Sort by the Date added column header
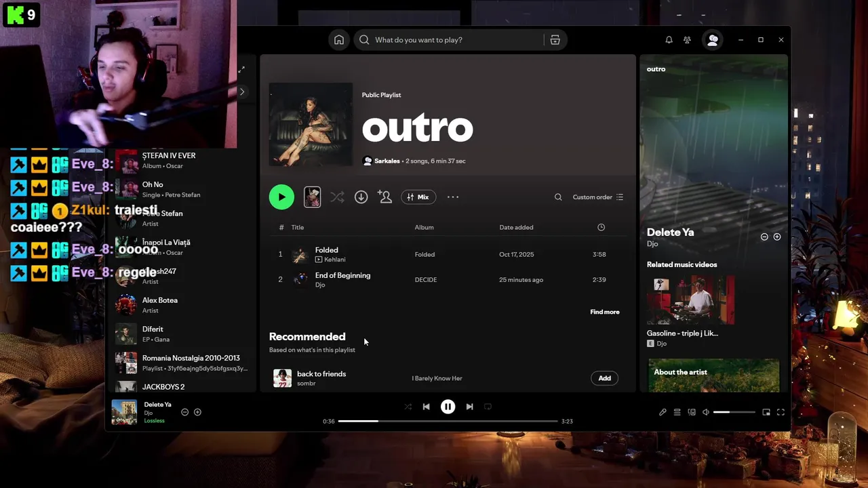This screenshot has height=488, width=868. click(516, 227)
